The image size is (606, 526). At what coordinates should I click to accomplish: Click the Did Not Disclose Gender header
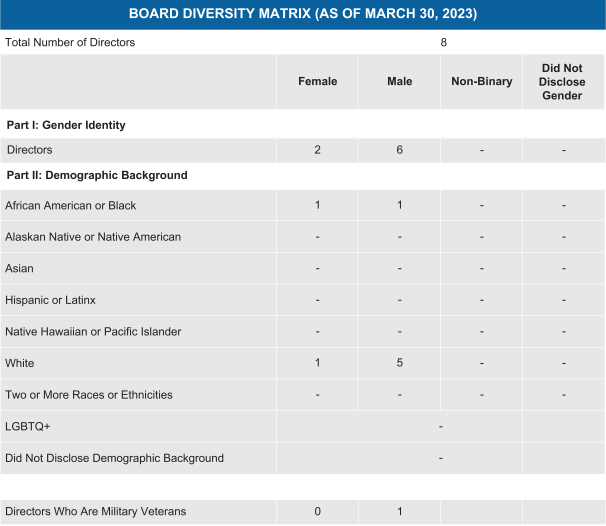[x=562, y=82]
